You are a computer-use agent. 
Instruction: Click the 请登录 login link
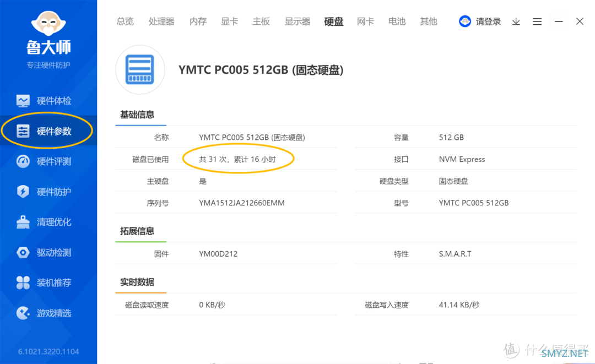pos(488,21)
